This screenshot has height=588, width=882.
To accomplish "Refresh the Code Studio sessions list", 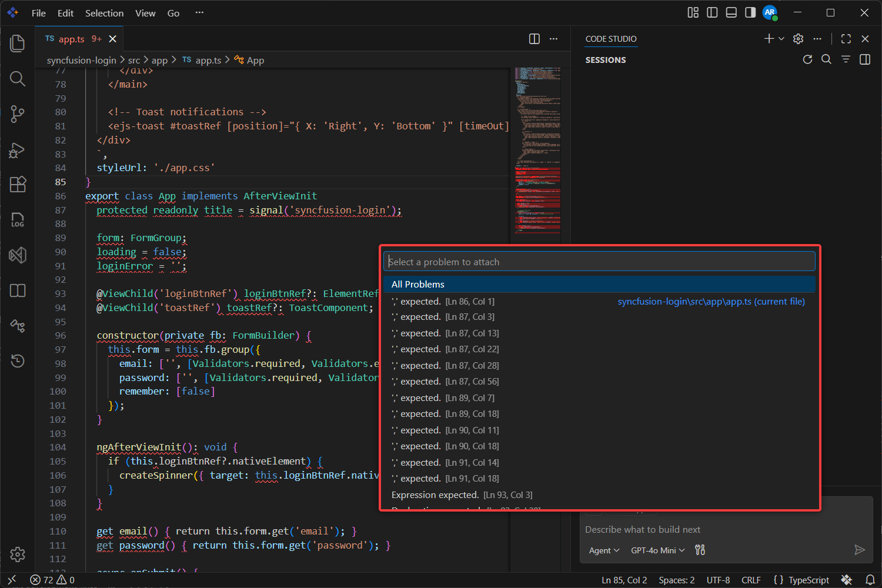I will pos(807,59).
